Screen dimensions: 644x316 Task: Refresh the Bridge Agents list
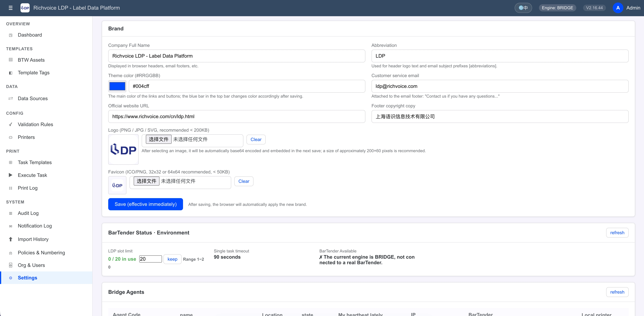click(x=617, y=292)
